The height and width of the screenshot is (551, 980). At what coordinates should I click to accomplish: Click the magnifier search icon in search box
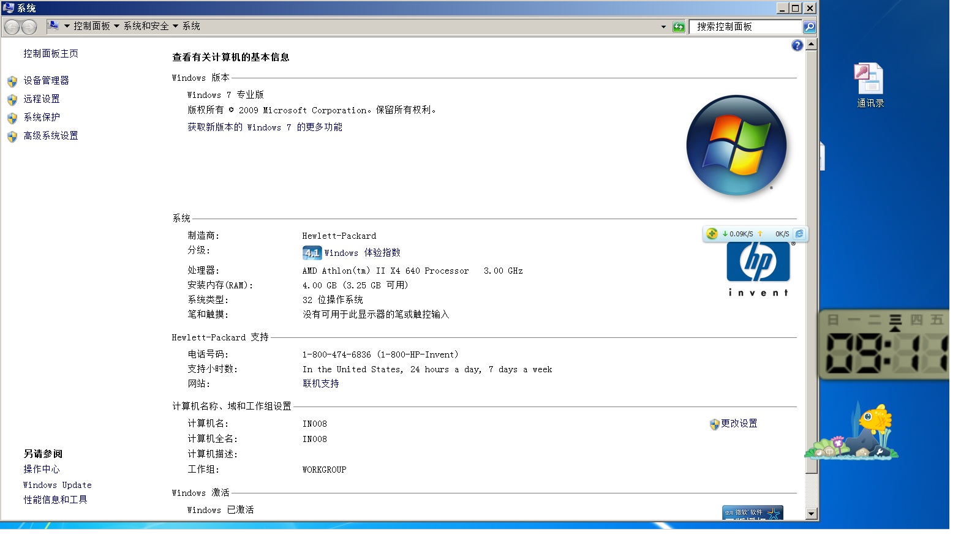[x=809, y=27]
